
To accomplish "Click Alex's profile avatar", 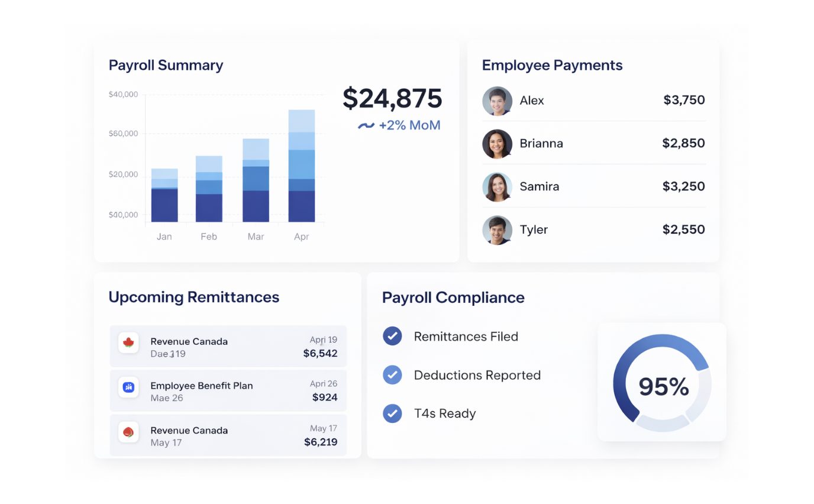I will click(x=497, y=101).
